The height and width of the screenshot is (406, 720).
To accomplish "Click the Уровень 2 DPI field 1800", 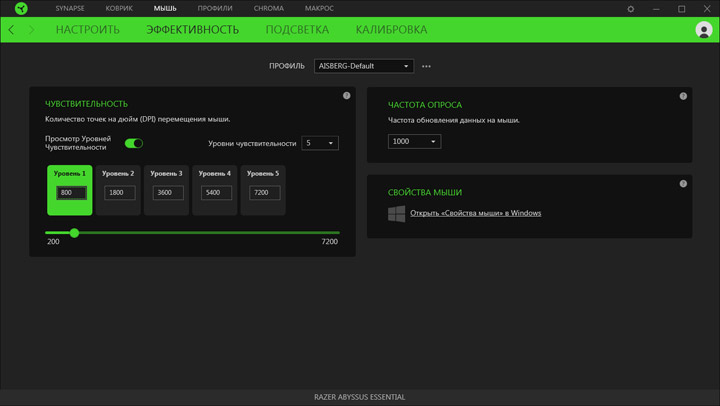I will (x=119, y=192).
